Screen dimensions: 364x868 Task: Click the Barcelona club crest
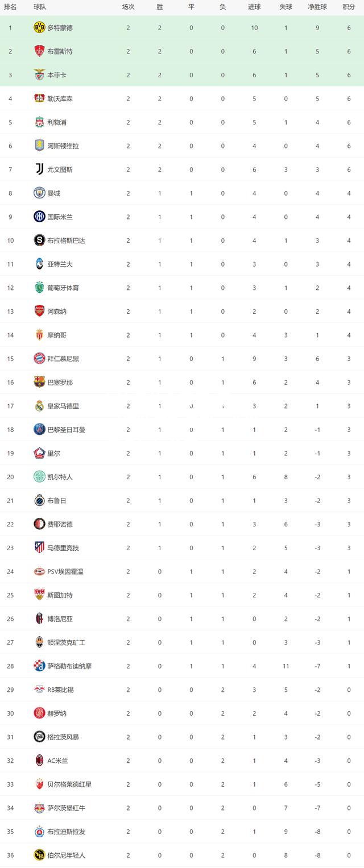point(39,382)
